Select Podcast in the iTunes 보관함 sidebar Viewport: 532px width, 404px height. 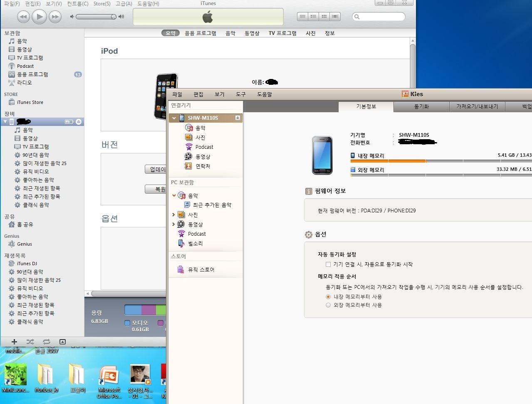coord(25,66)
